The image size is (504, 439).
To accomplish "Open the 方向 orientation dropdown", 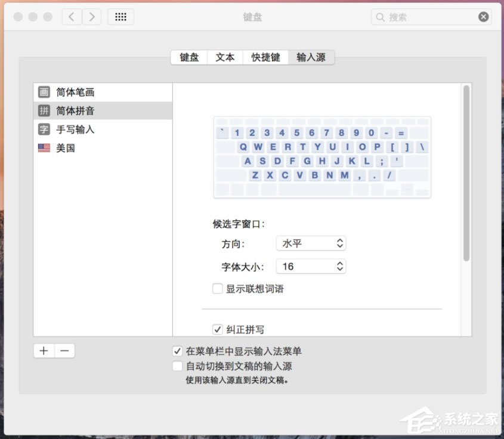I will pos(311,243).
